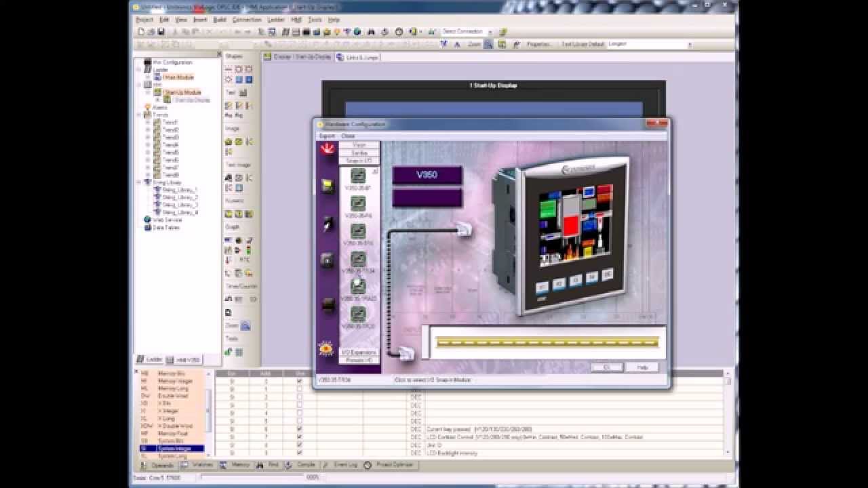Click the Open project toolbar icon

[x=151, y=31]
